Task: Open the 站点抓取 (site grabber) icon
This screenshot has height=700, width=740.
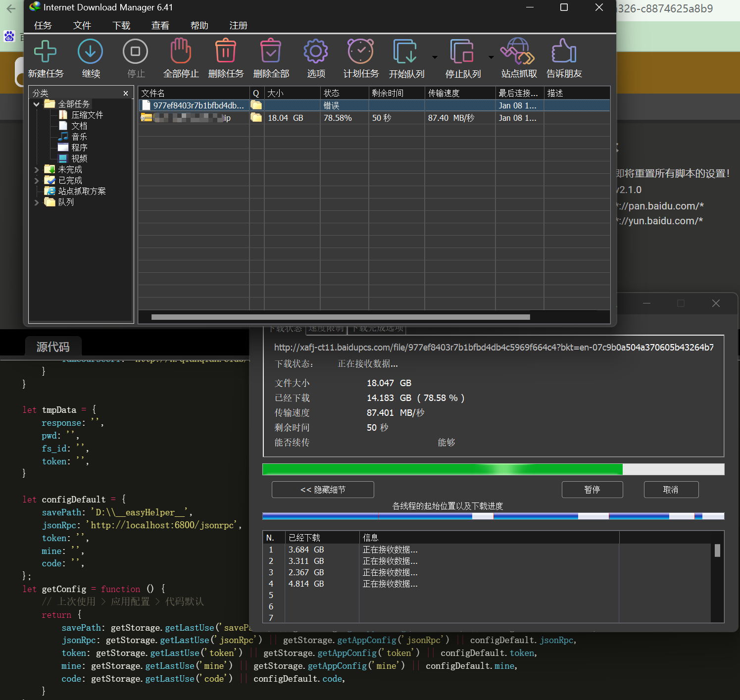Action: (518, 51)
